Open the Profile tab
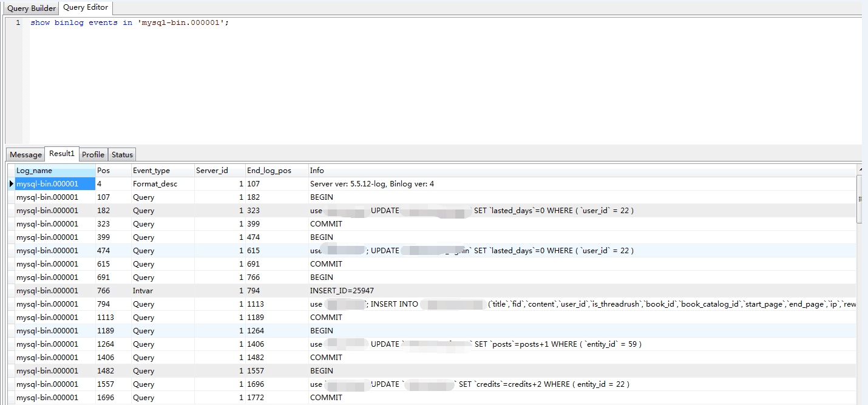Image resolution: width=868 pixels, height=405 pixels. point(93,155)
